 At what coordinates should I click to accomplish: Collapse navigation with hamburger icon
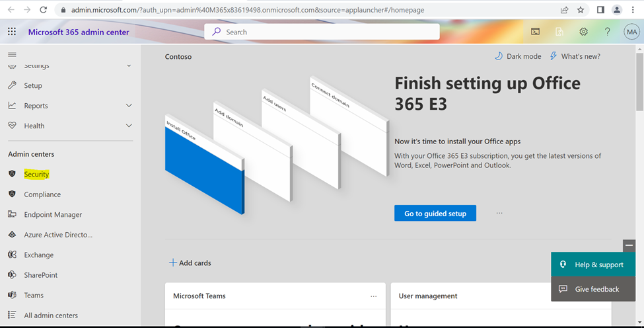pyautogui.click(x=13, y=55)
